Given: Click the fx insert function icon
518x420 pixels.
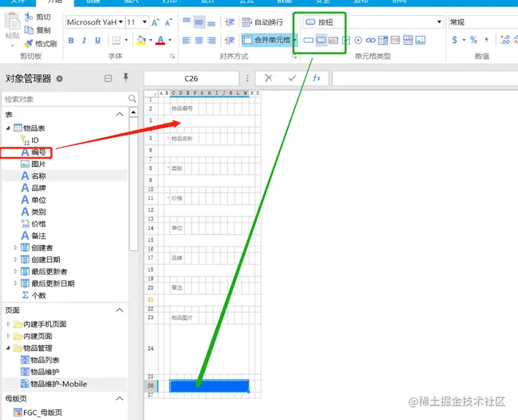Looking at the screenshot, I should [x=317, y=78].
